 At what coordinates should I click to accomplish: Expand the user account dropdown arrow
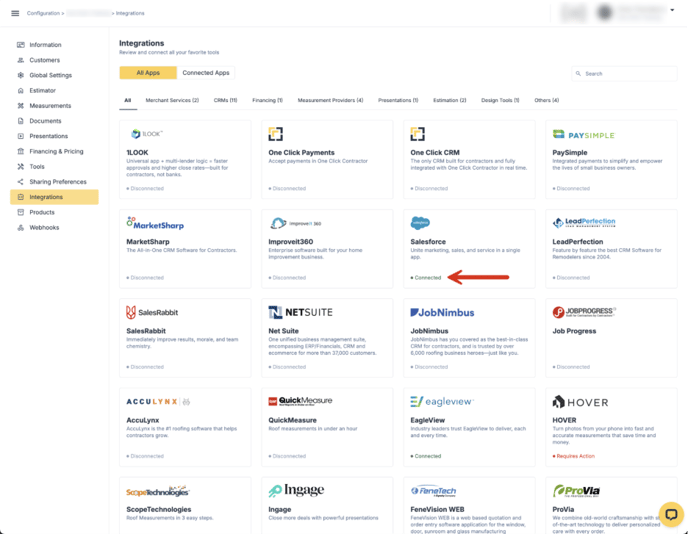(673, 11)
